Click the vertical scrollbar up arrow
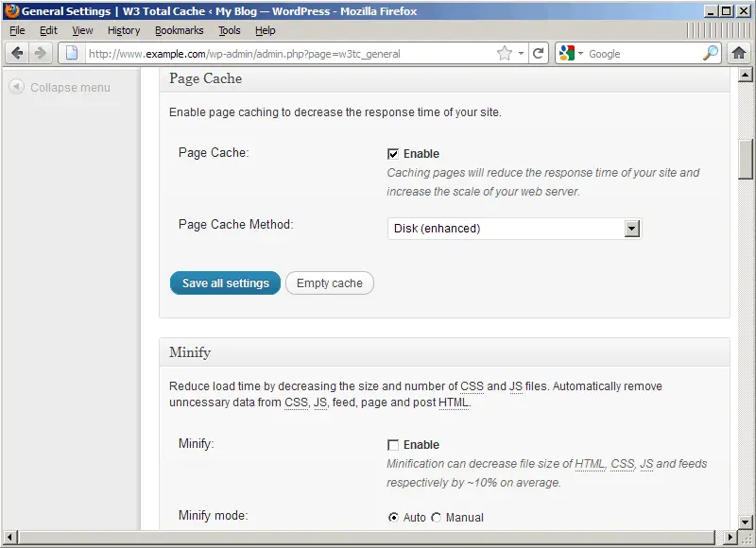This screenshot has width=756, height=548. tap(746, 75)
